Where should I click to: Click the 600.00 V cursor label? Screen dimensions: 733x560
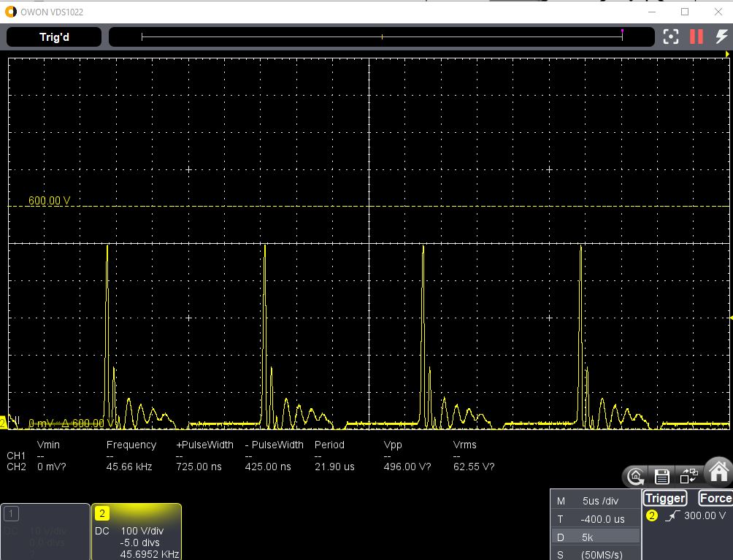[49, 201]
